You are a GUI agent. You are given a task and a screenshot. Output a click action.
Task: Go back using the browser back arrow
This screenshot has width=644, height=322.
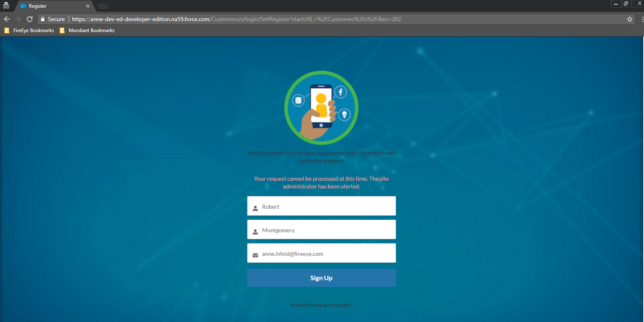[7, 19]
